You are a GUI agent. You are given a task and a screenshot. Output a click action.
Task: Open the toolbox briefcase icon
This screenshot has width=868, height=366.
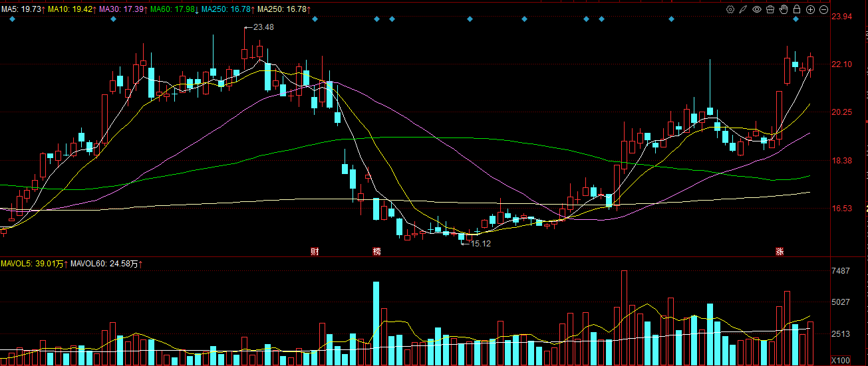pos(770,9)
